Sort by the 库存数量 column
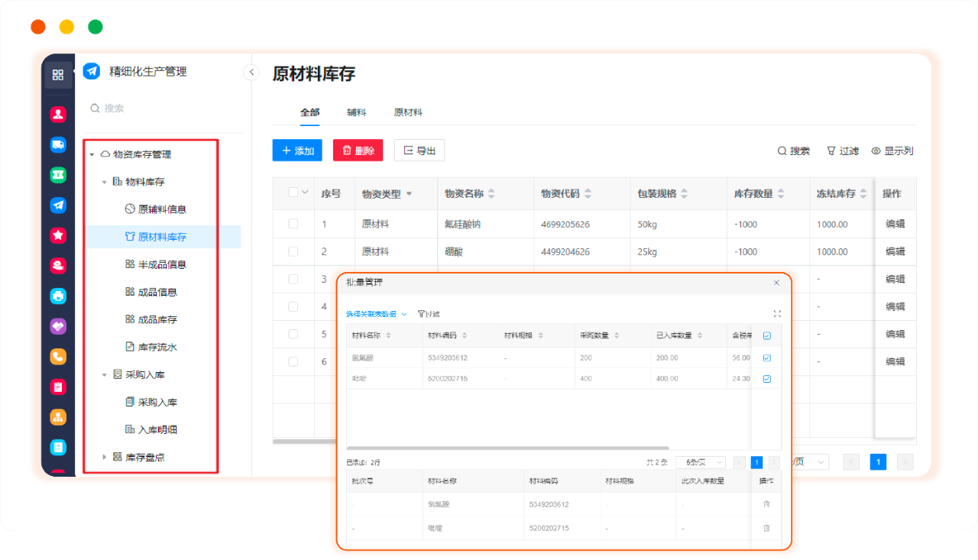This screenshot has height=560, width=978. [781, 194]
